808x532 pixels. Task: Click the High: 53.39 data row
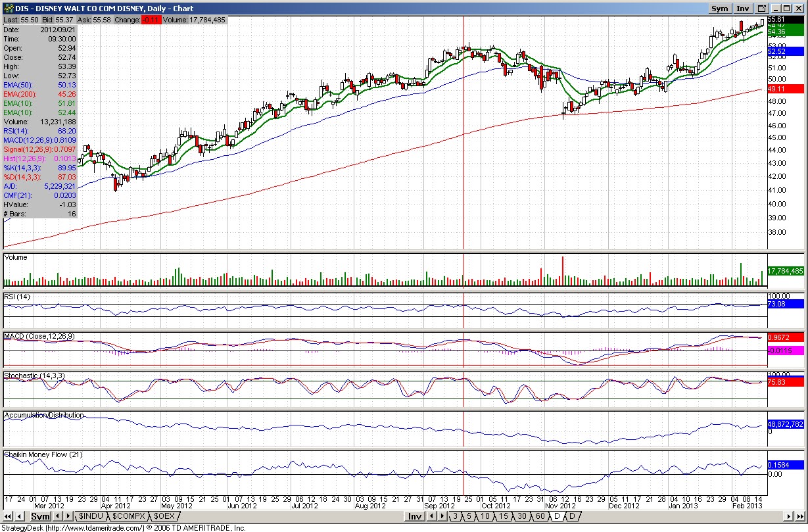(41, 66)
